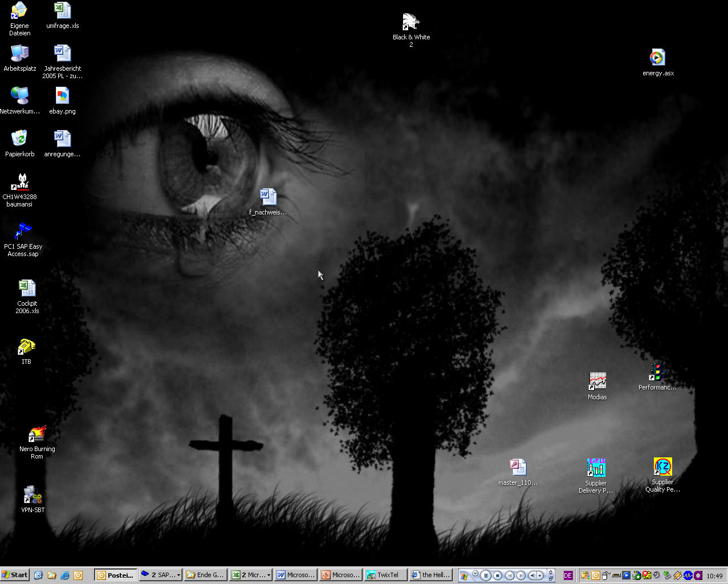Open the Nero Burning Rom shortcut
The height and width of the screenshot is (584, 728).
click(x=37, y=435)
